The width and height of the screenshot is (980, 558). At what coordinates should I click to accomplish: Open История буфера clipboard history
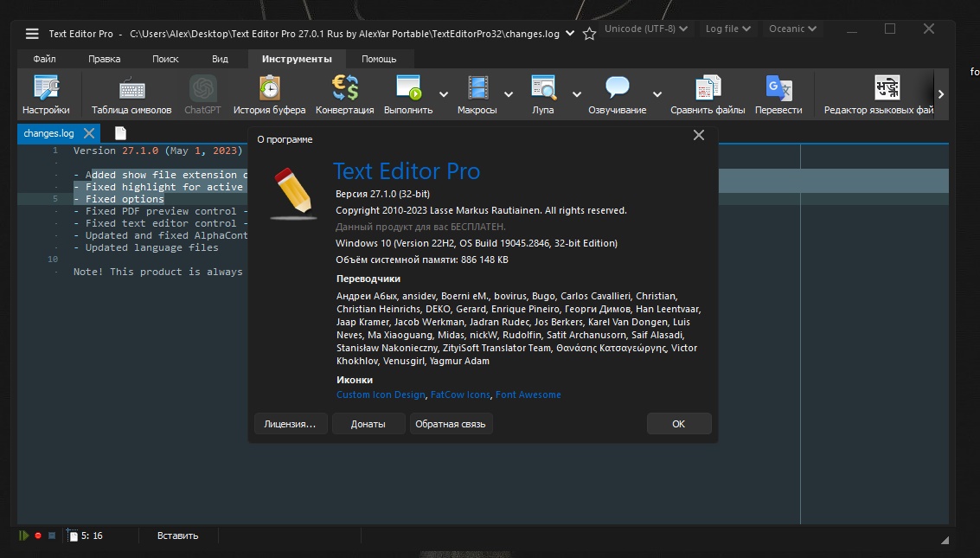pos(269,94)
